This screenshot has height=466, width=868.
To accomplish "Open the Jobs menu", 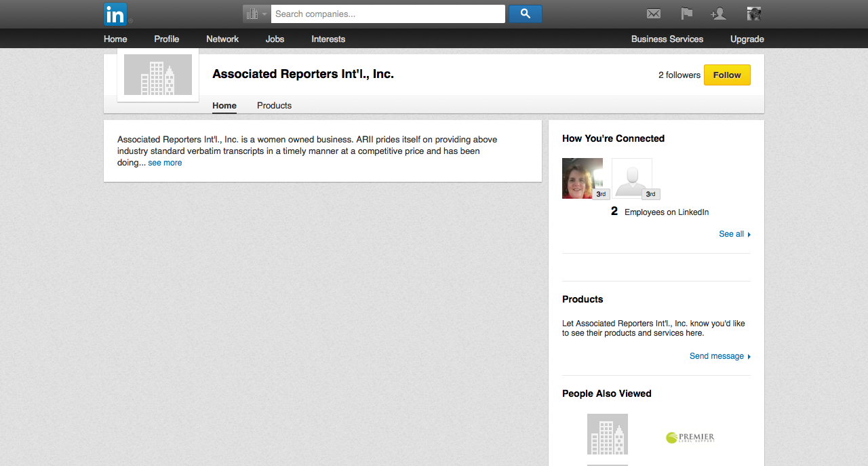I will click(x=275, y=39).
